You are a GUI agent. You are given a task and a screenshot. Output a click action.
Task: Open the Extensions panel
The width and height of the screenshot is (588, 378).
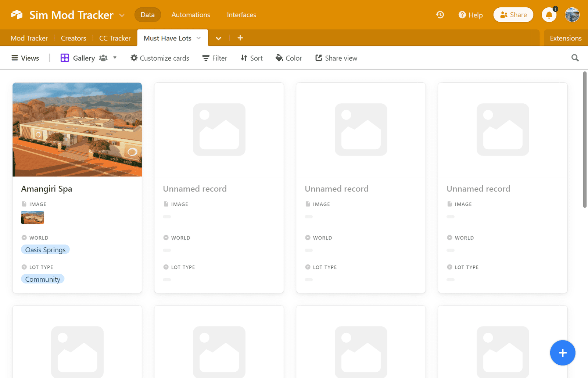pos(565,38)
